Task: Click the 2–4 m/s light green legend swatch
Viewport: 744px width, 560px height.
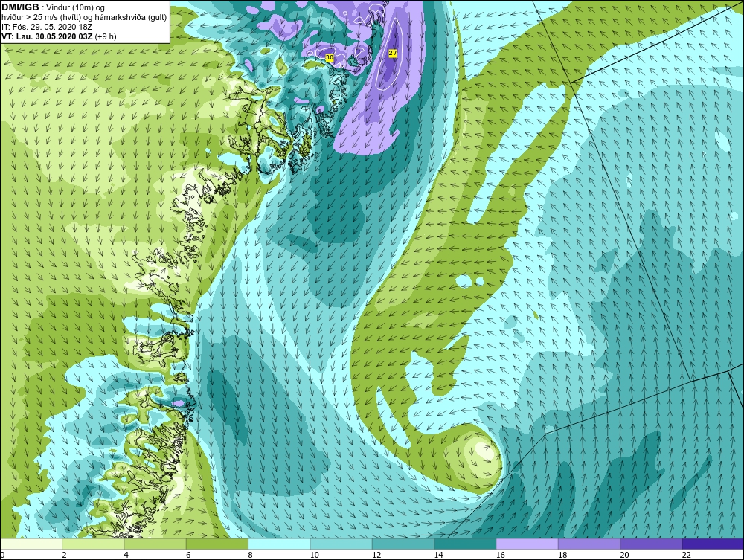Action: (x=93, y=544)
